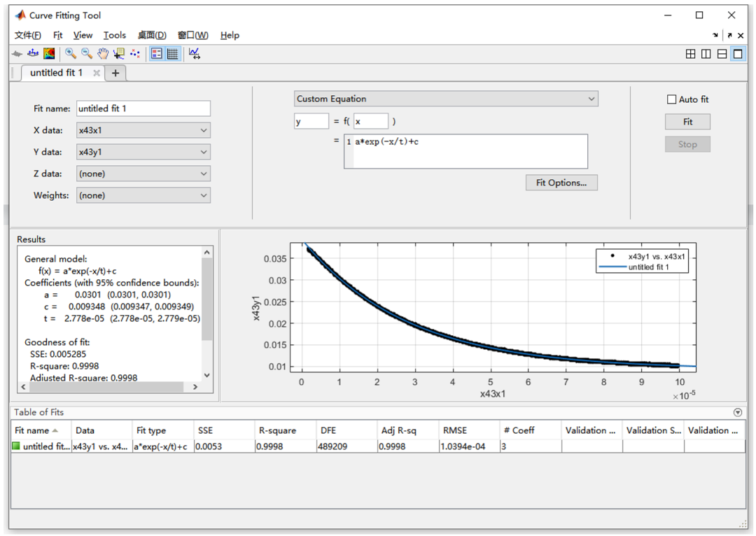Open Fit Options dialog
This screenshot has height=536, width=756.
561,183
